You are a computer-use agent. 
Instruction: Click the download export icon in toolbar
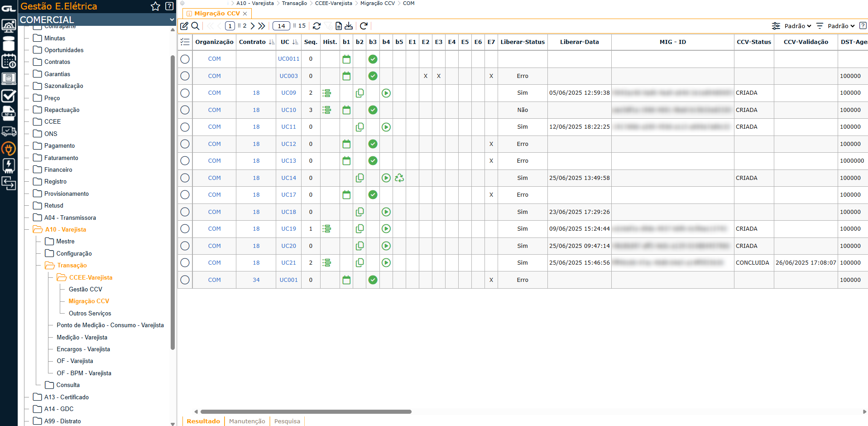349,26
